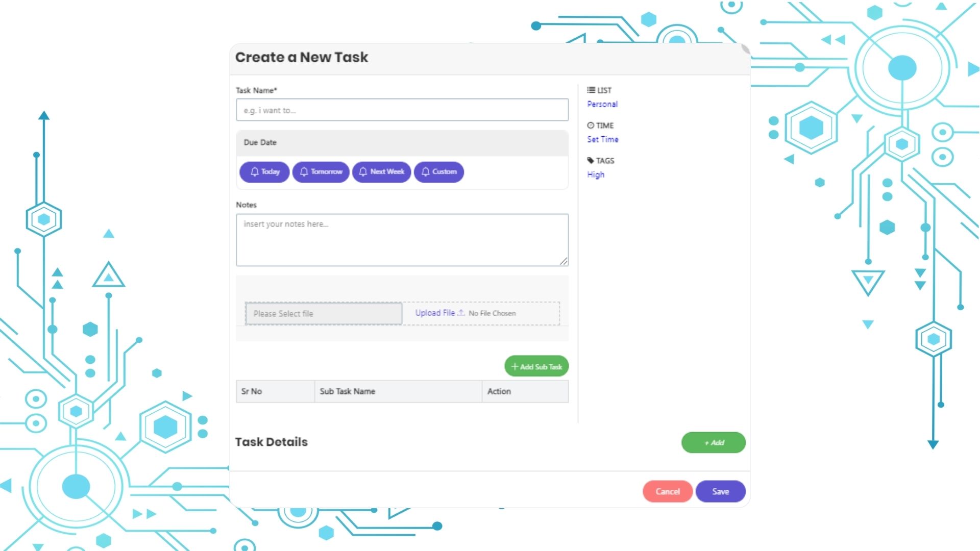Click the High tags label

[x=595, y=174]
